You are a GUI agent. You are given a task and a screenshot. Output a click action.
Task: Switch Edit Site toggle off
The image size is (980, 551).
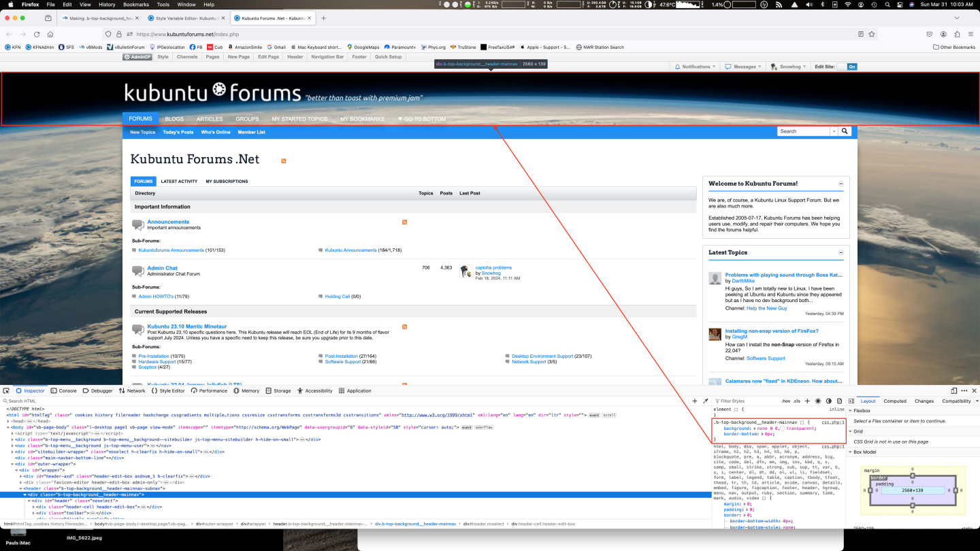tap(847, 67)
